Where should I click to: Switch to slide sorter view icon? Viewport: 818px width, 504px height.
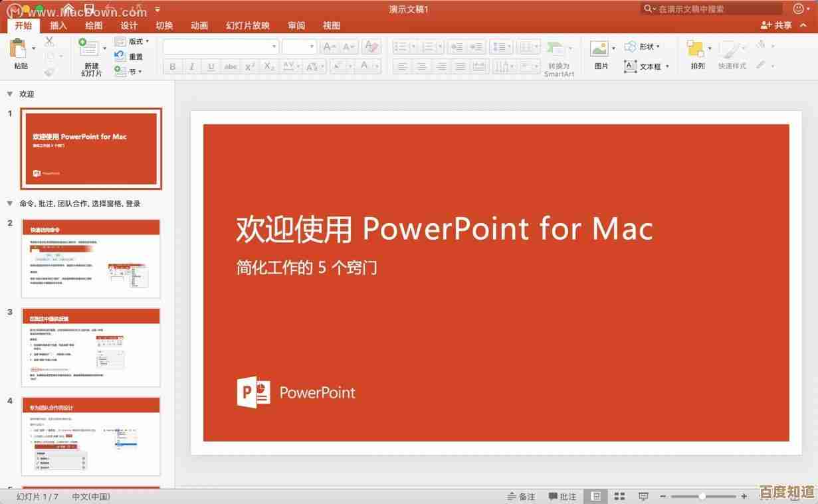[619, 495]
